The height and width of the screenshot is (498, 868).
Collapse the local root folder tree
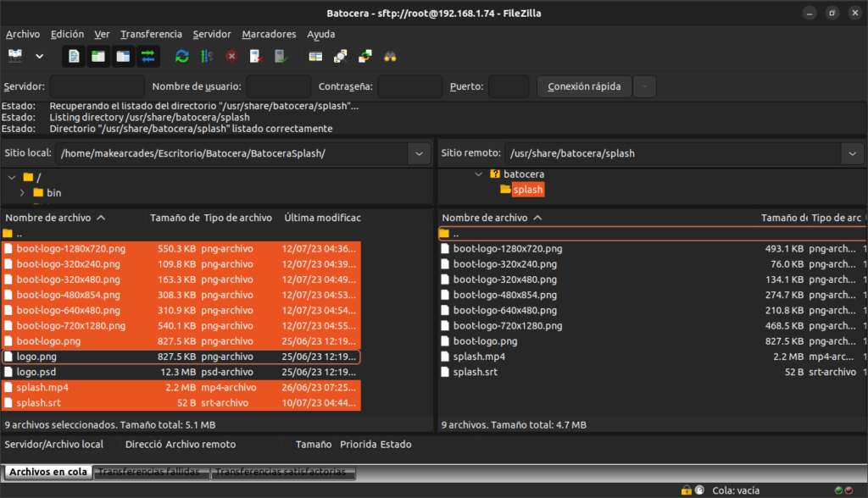(x=12, y=178)
